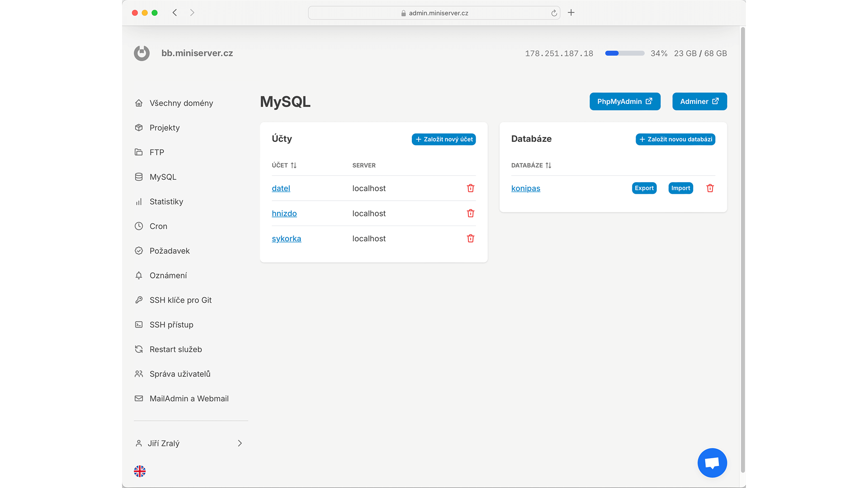The height and width of the screenshot is (488, 868).
Task: Delete the datel account with trash icon
Action: [471, 188]
